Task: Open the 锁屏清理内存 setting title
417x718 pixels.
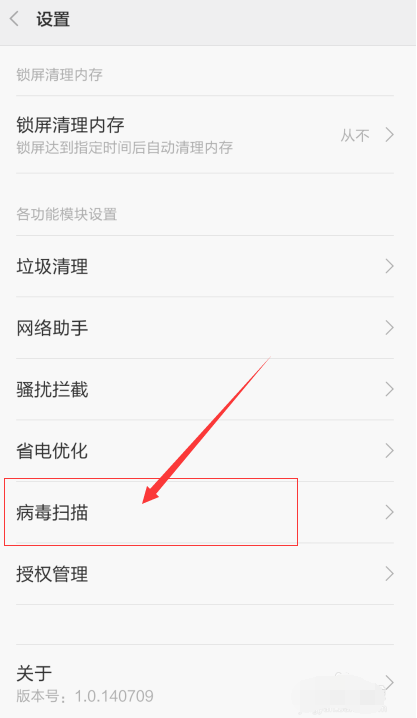Action: [x=70, y=125]
